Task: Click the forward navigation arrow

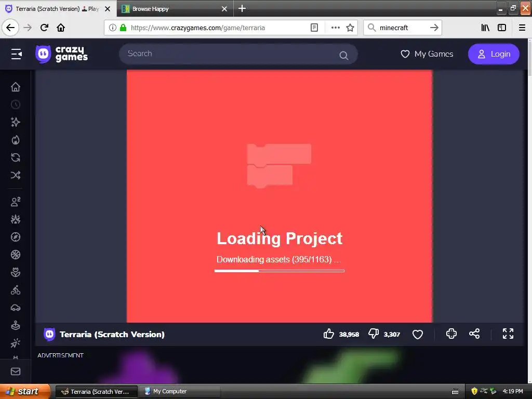Action: pos(28,28)
